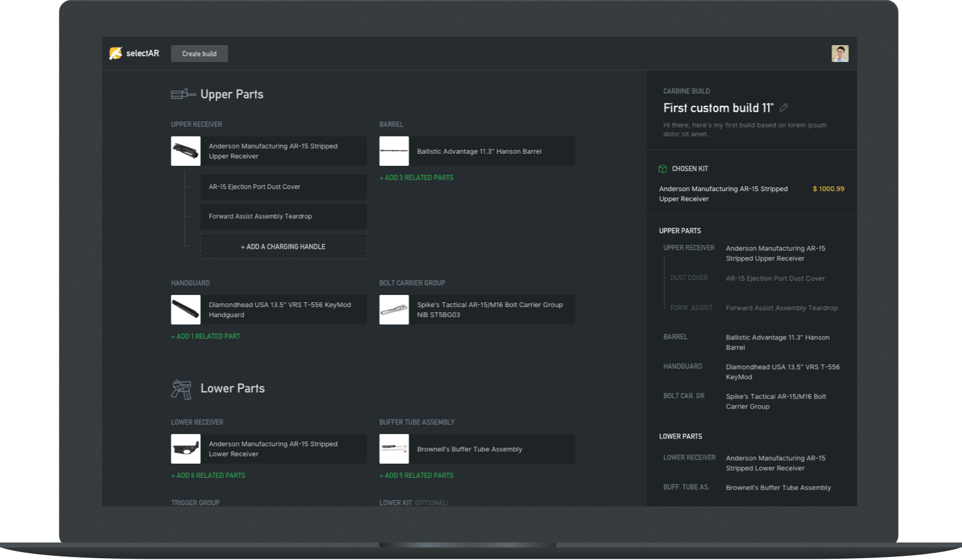This screenshot has height=560, width=962.
Task: Click the selectAR unicorn logo icon
Action: 115,53
